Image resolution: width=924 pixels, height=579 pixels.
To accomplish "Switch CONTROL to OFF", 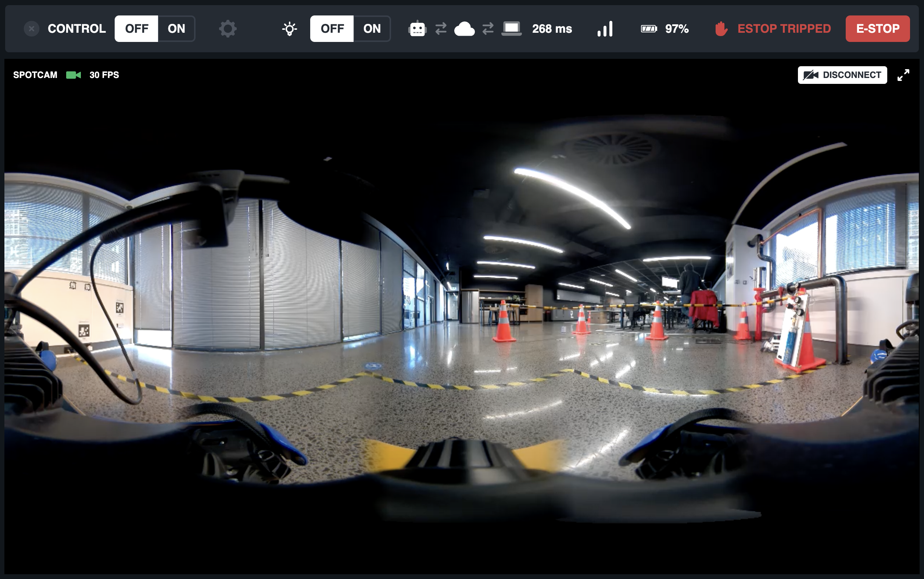I will click(136, 29).
